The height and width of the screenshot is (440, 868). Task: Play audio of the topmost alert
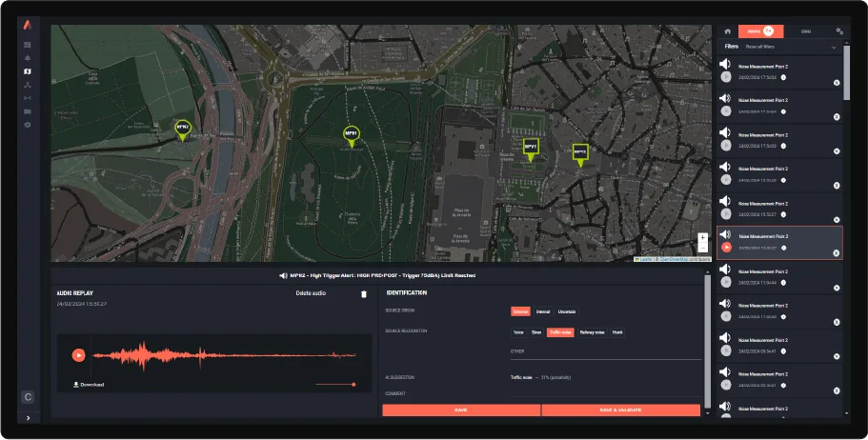726,77
